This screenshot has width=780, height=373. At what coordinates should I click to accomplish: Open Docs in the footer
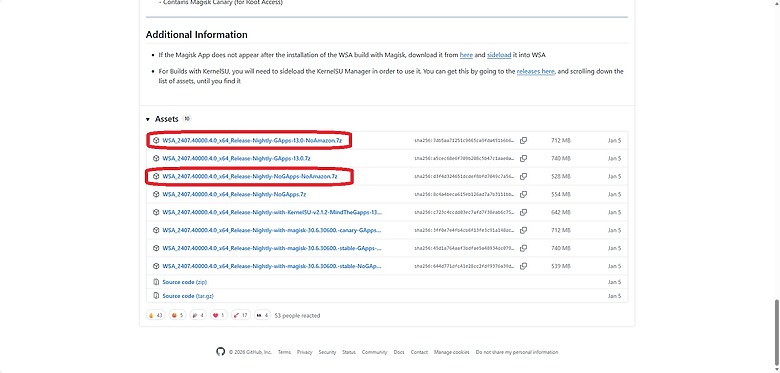(399, 352)
